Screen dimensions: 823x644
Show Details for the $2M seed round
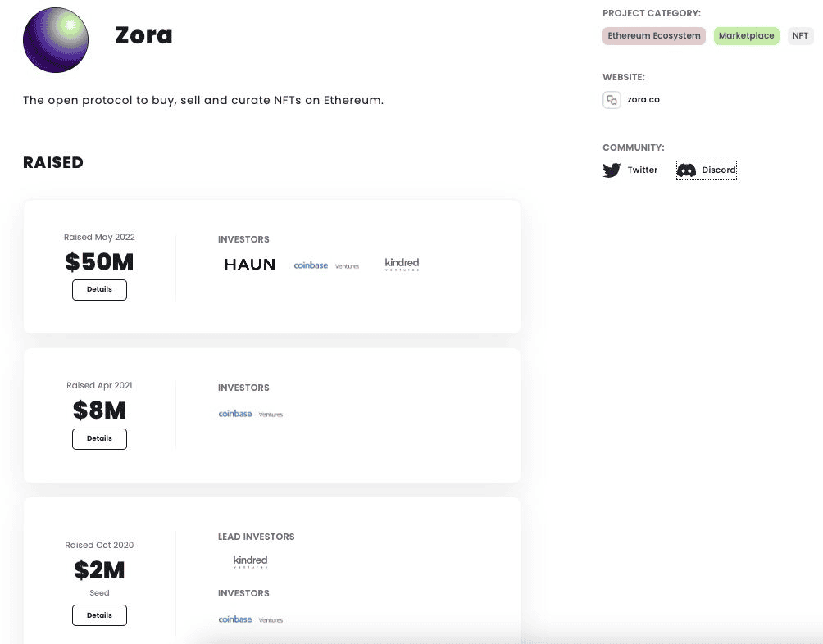(99, 615)
